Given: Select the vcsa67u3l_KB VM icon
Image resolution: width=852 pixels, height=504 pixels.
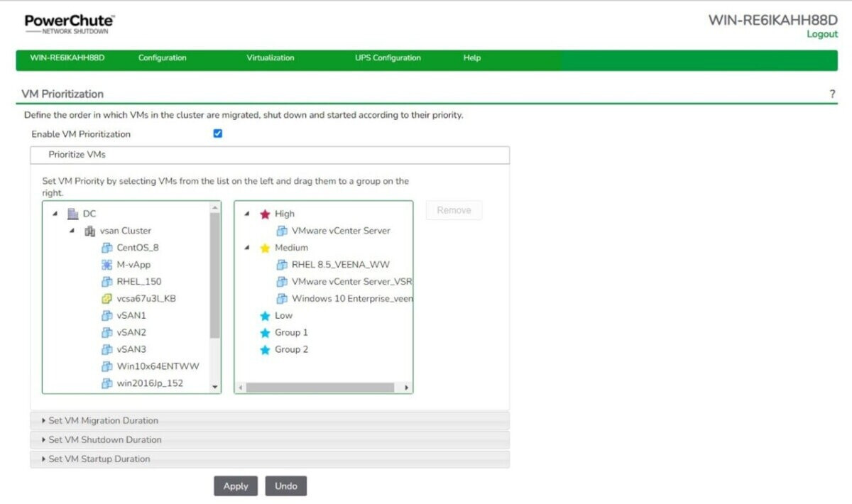Looking at the screenshot, I should tap(107, 299).
